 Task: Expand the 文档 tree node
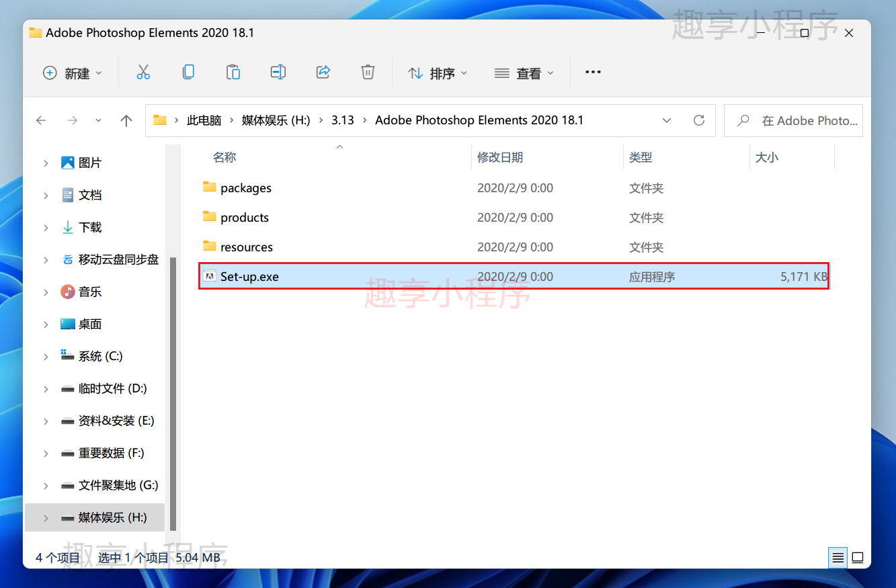(x=46, y=196)
